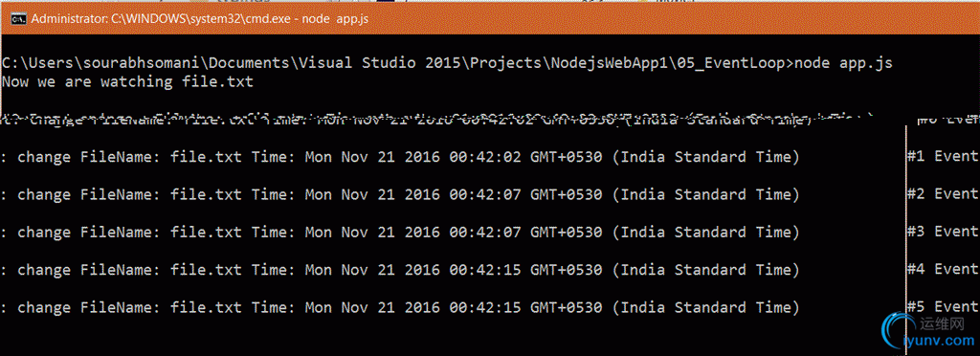Click the '#2 Event' label on right
The image size is (980, 356).
(943, 194)
